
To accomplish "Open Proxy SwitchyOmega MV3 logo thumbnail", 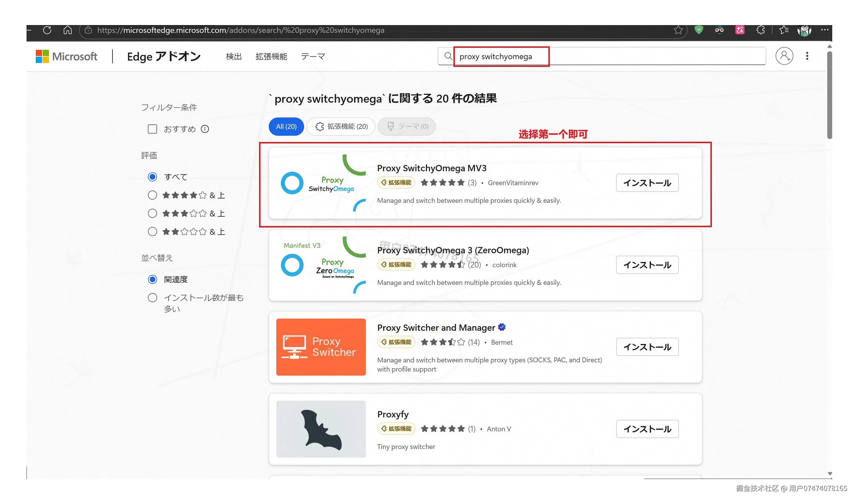I will 321,183.
